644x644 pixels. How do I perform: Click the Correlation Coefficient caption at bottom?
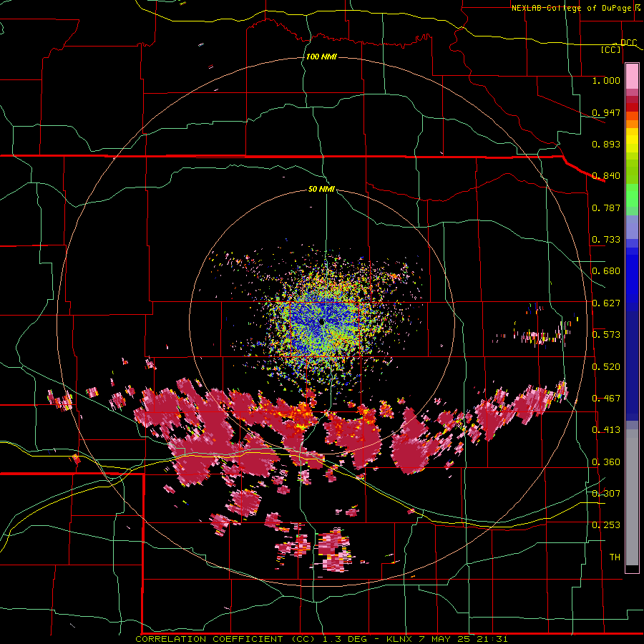click(321, 639)
